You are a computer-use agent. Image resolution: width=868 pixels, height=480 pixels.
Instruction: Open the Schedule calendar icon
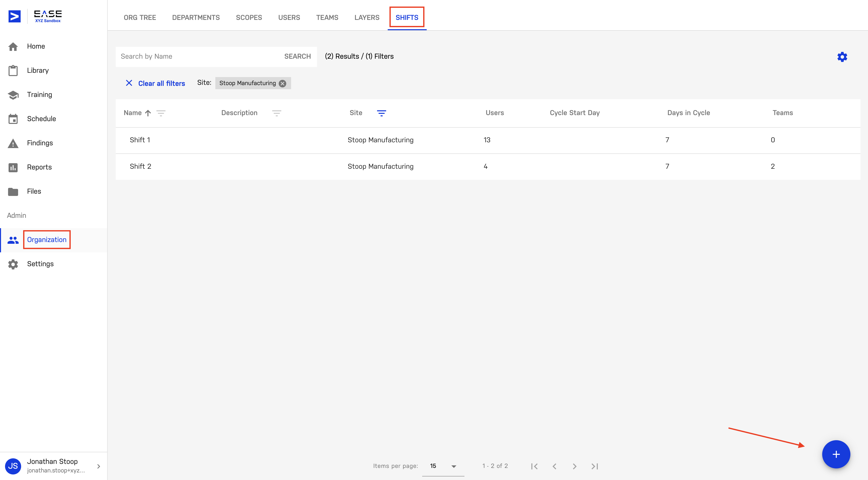(x=13, y=119)
